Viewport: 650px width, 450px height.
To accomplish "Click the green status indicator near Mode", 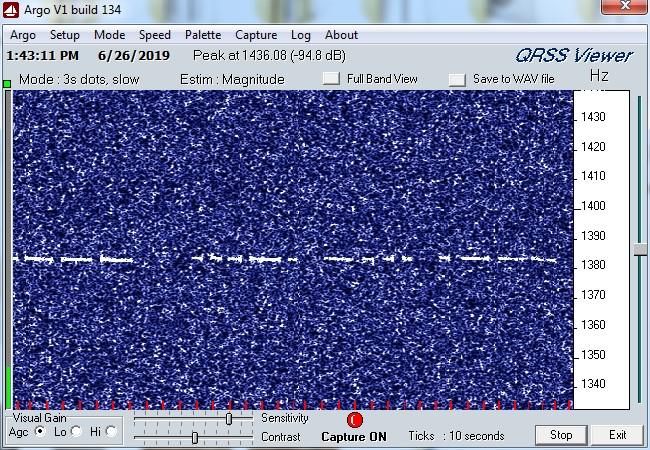I will 7,84.
